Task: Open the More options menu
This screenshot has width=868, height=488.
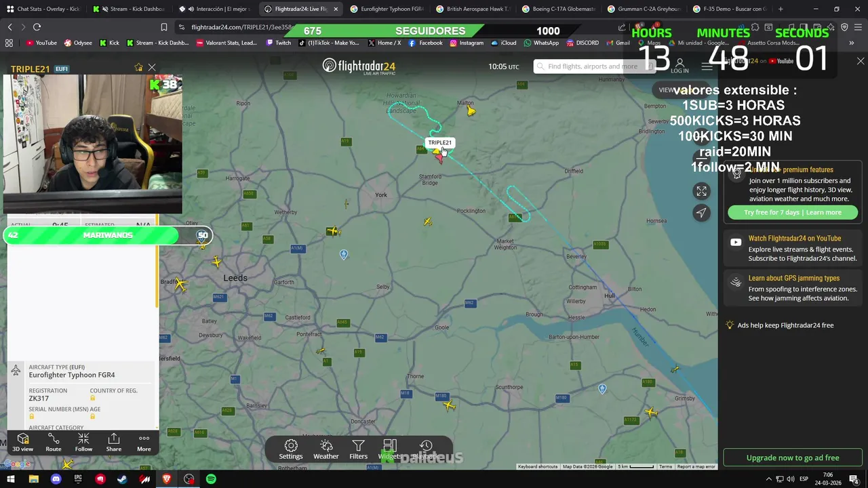Action: pyautogui.click(x=144, y=443)
